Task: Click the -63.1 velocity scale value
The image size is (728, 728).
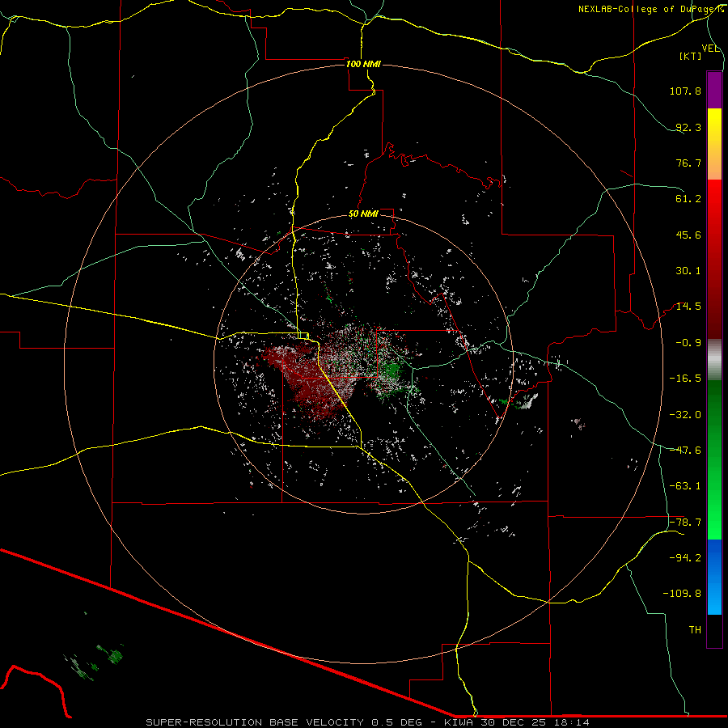Action: [685, 486]
